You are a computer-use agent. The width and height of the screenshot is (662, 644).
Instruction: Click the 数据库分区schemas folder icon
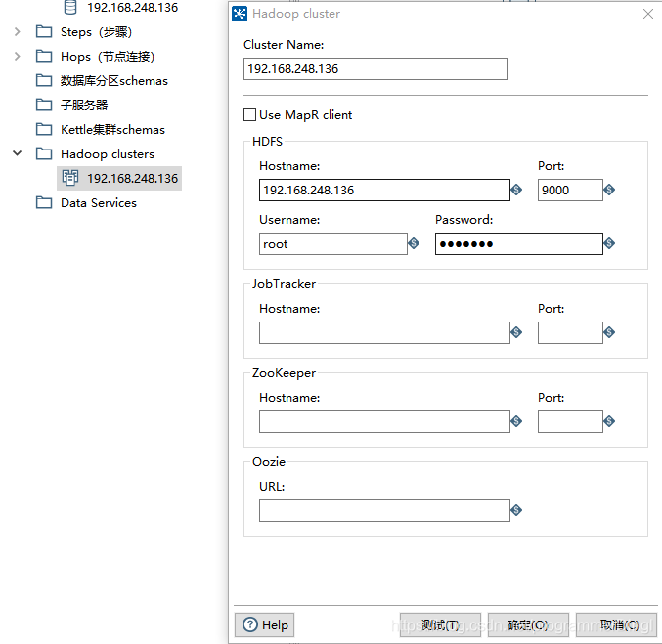(x=44, y=80)
